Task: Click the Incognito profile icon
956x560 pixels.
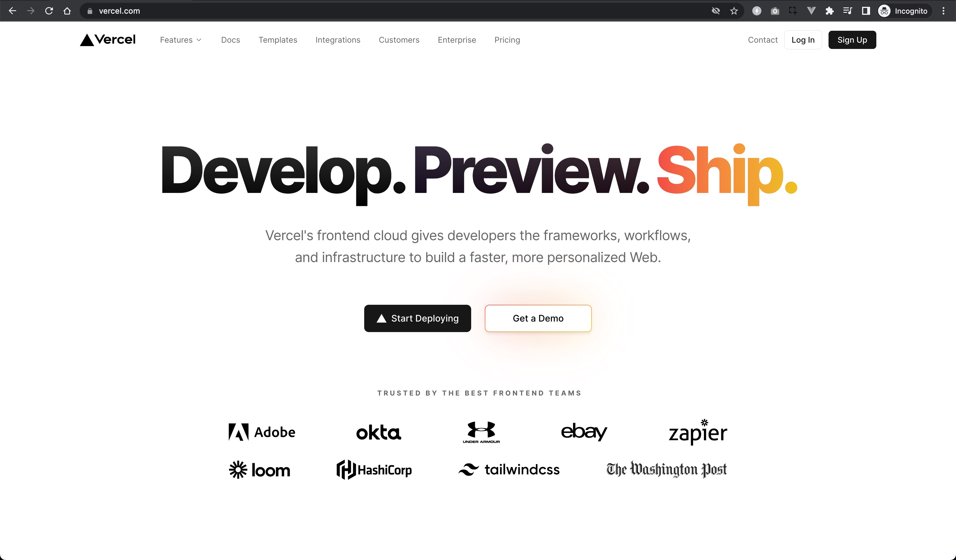Action: pyautogui.click(x=885, y=11)
